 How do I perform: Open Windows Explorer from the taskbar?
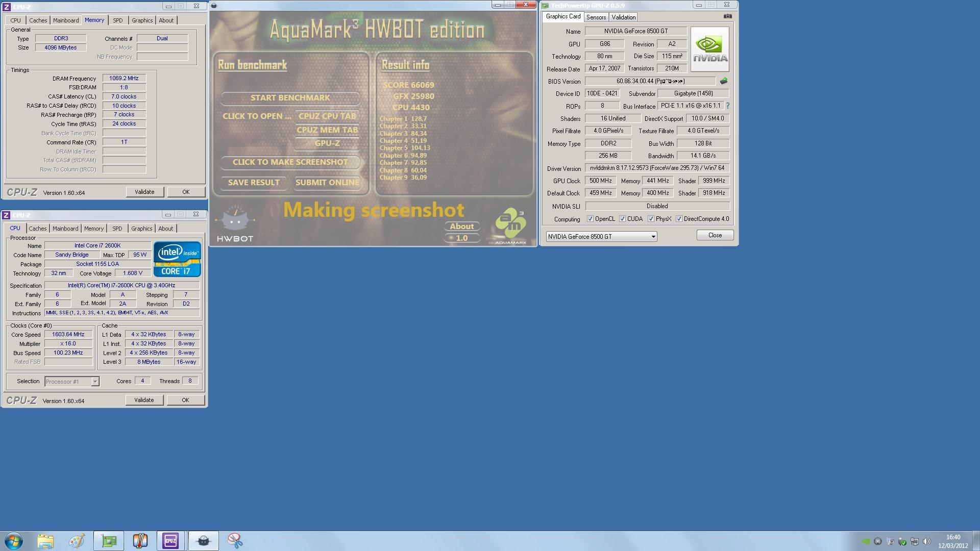pos(45,541)
